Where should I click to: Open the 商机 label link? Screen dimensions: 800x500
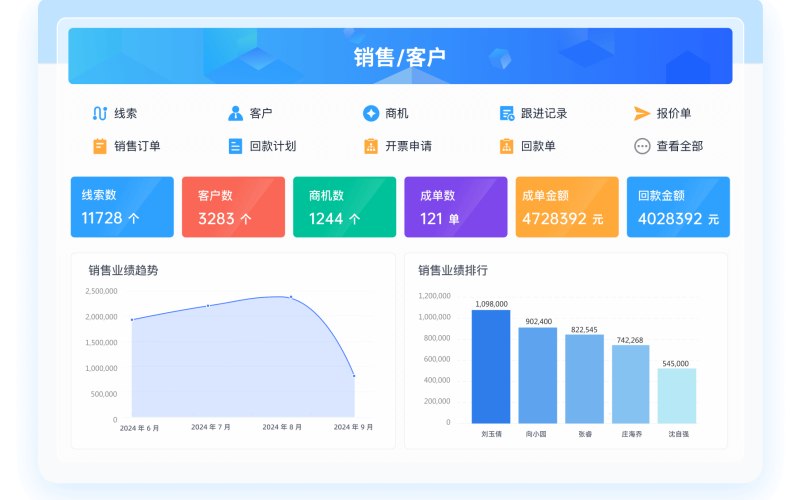coord(396,113)
